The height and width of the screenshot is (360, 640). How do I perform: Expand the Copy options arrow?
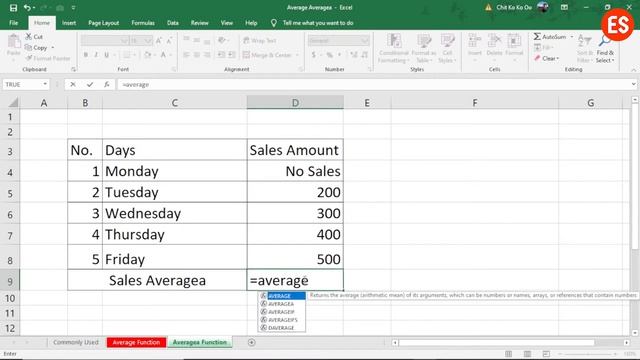click(x=53, y=48)
